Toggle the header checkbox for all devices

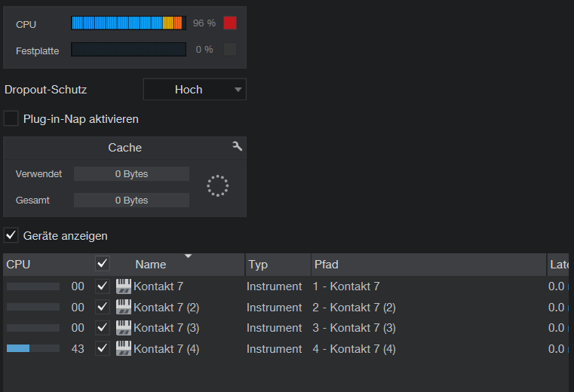(x=102, y=264)
